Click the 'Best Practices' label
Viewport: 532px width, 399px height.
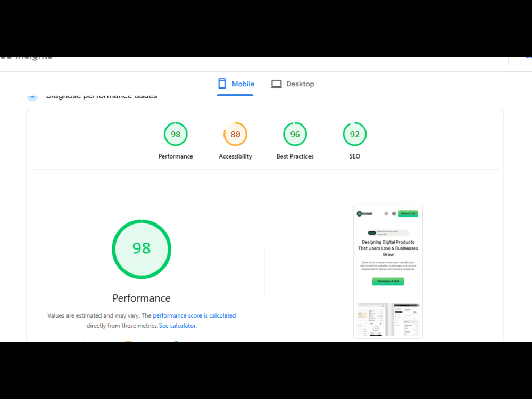[295, 156]
